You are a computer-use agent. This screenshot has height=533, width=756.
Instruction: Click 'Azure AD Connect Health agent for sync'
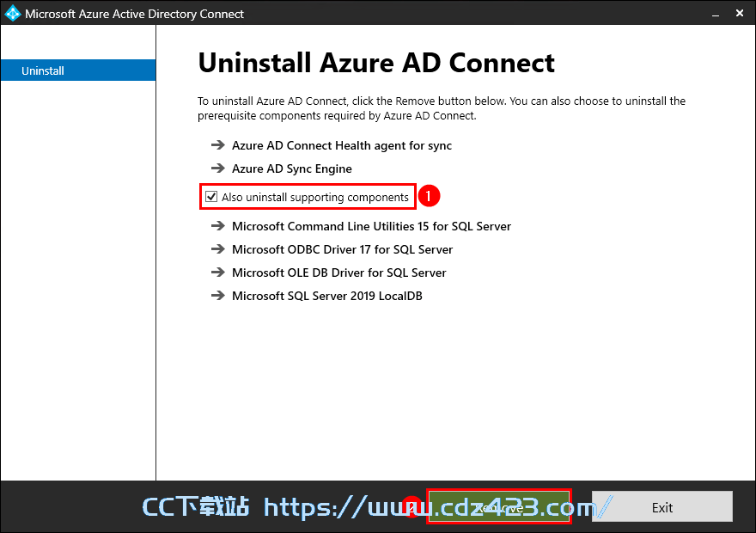[342, 145]
